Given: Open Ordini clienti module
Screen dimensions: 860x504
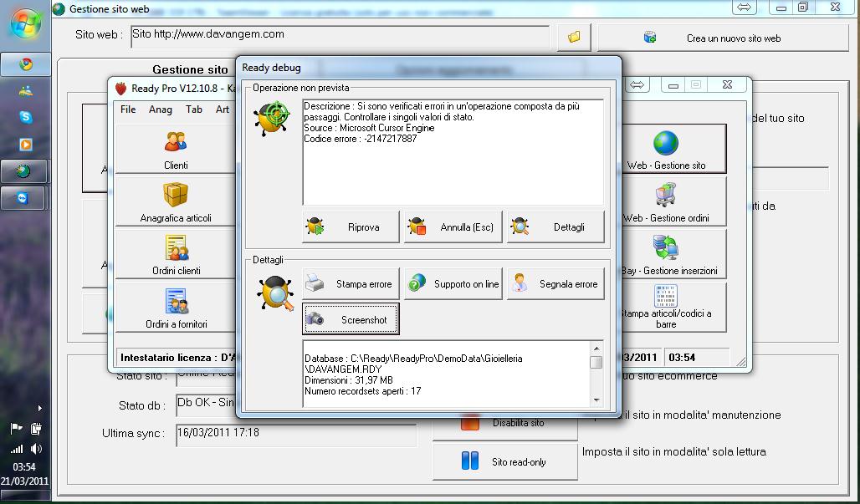Looking at the screenshot, I should (x=176, y=255).
